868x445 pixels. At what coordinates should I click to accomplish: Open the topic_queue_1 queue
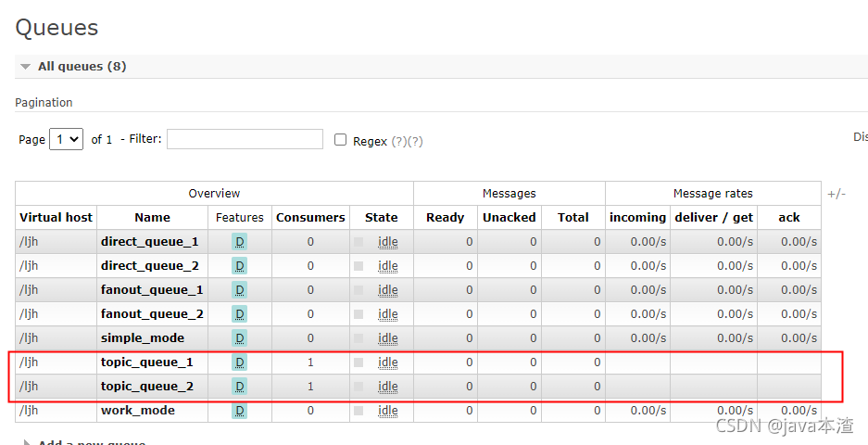point(146,362)
